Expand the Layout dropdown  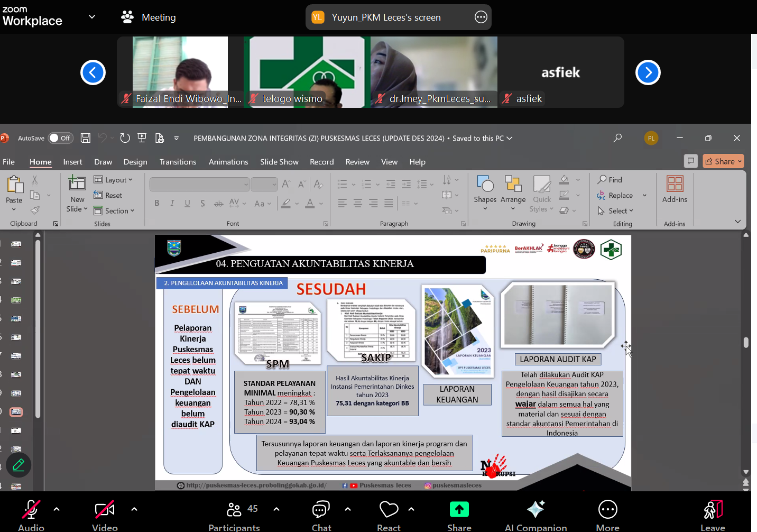point(114,180)
